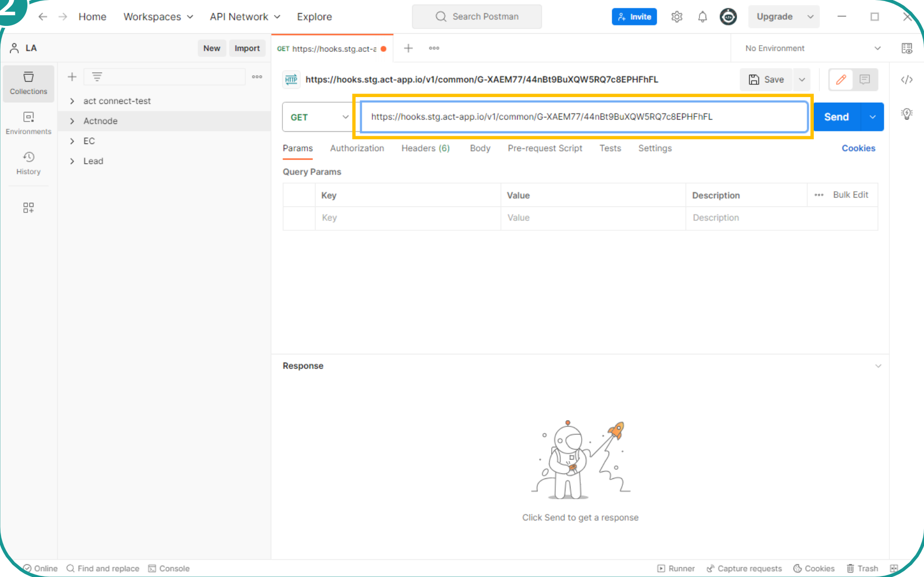Go to Home
Screen dimensions: 924x577
click(x=92, y=17)
